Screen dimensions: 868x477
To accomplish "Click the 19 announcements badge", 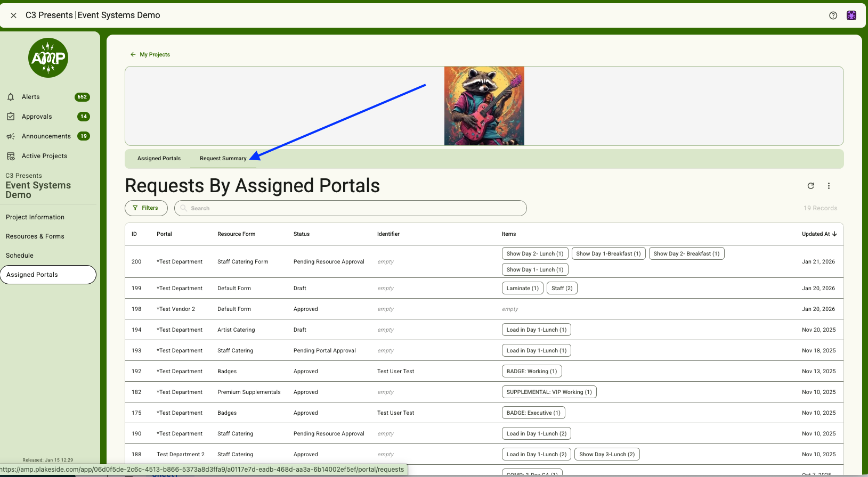I will point(84,136).
